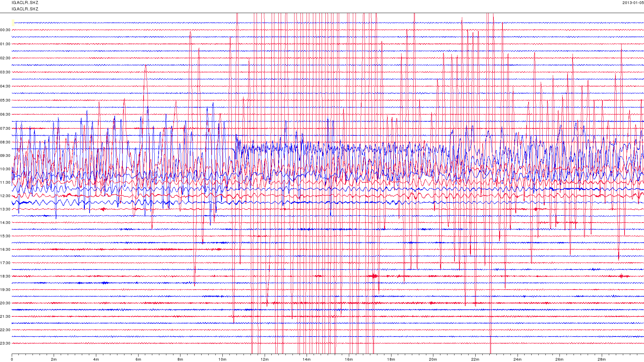
Task: Click the 08:30 row label
Action: coord(5,142)
